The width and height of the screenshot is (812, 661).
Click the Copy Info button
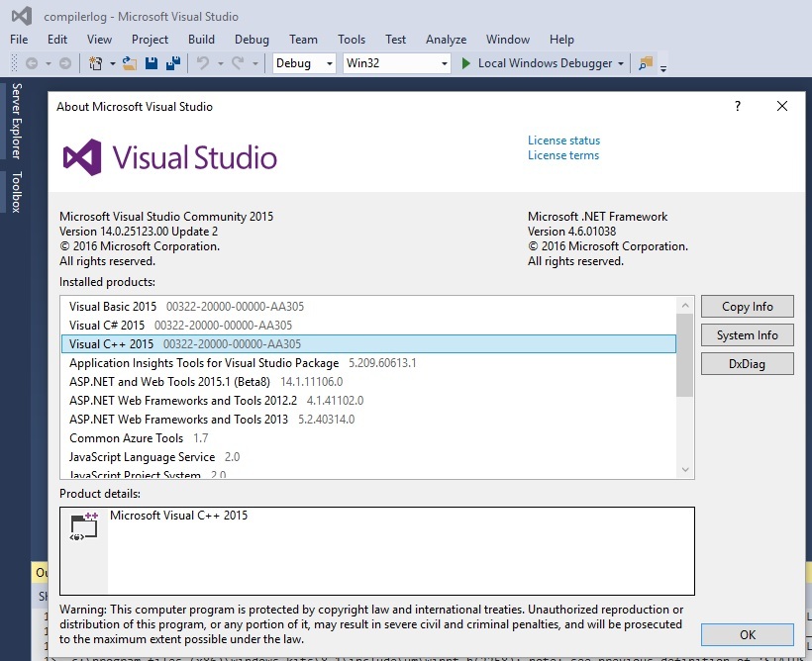coord(748,307)
